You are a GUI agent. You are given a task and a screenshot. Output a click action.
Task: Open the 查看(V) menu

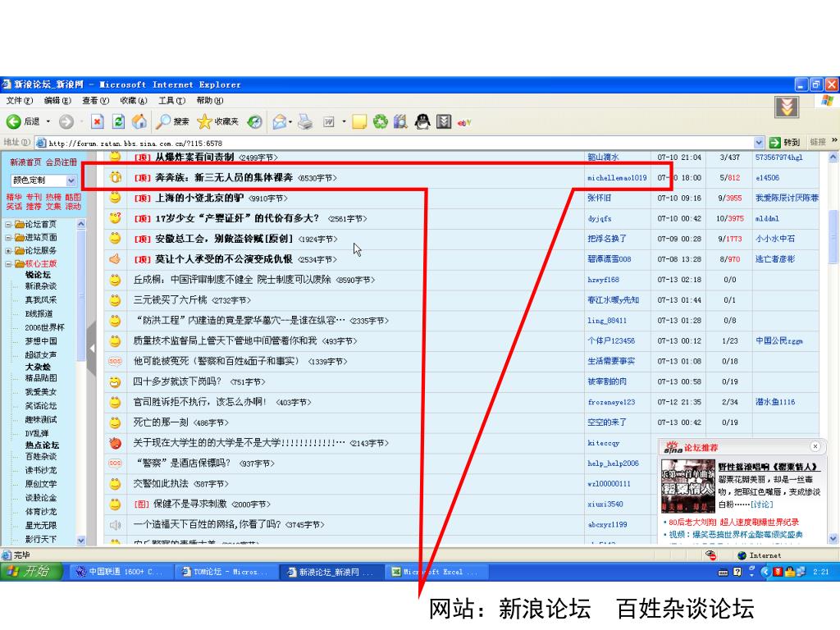coord(95,101)
